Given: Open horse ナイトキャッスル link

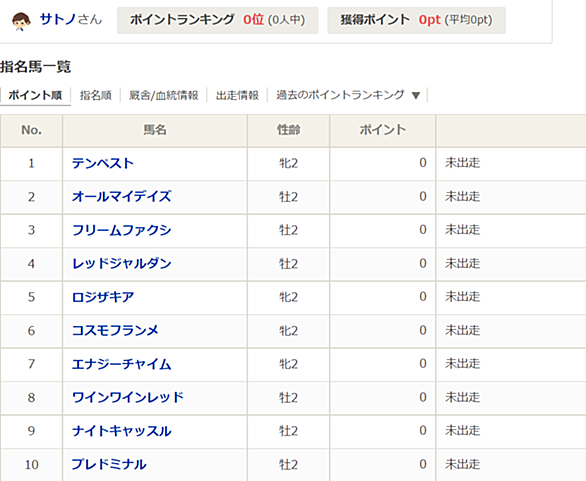Looking at the screenshot, I should (x=121, y=431).
